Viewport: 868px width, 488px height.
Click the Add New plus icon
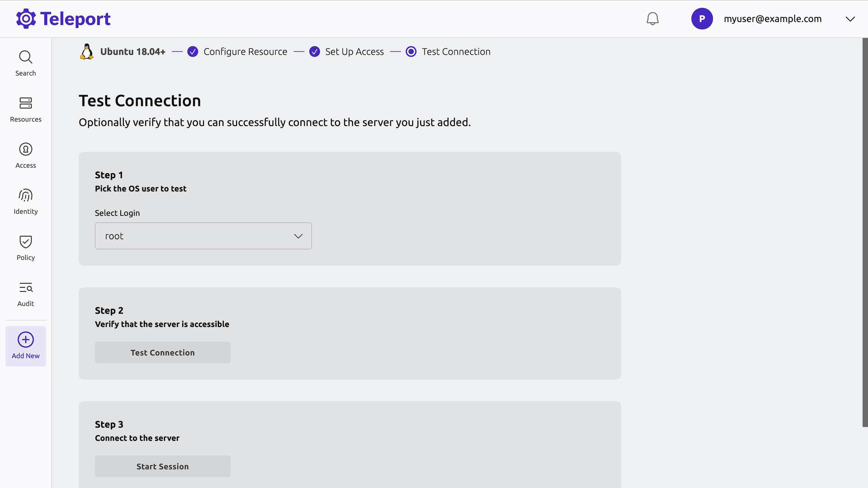coord(26,340)
